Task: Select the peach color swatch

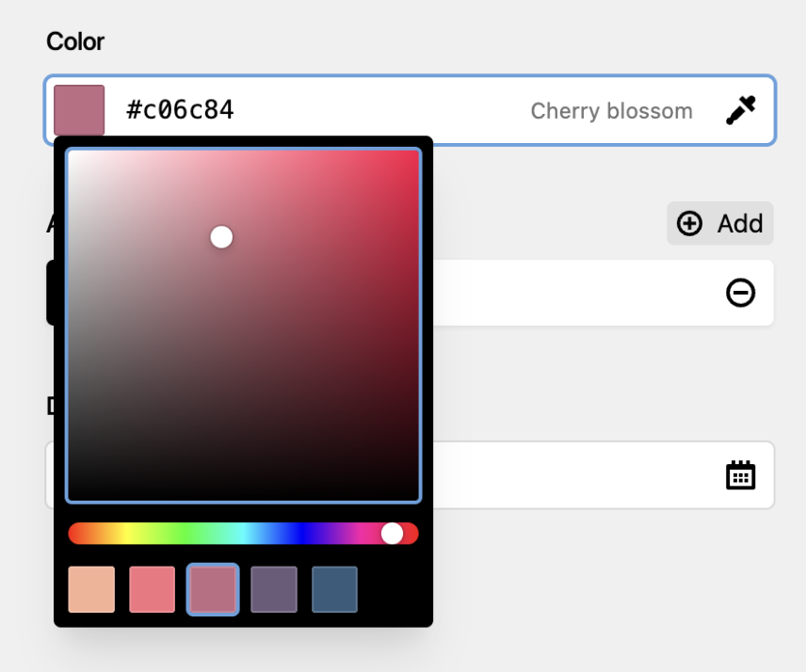Action: 91,589
